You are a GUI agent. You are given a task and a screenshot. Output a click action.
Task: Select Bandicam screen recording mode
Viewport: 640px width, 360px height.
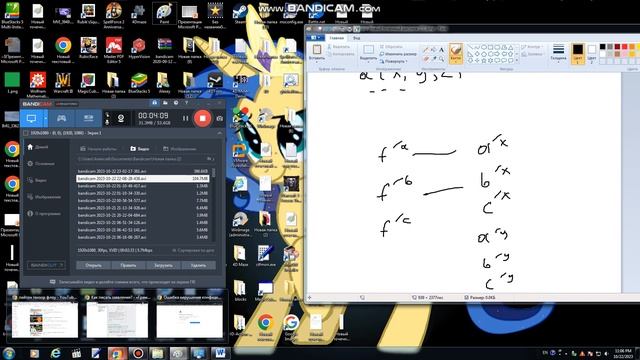(31, 118)
